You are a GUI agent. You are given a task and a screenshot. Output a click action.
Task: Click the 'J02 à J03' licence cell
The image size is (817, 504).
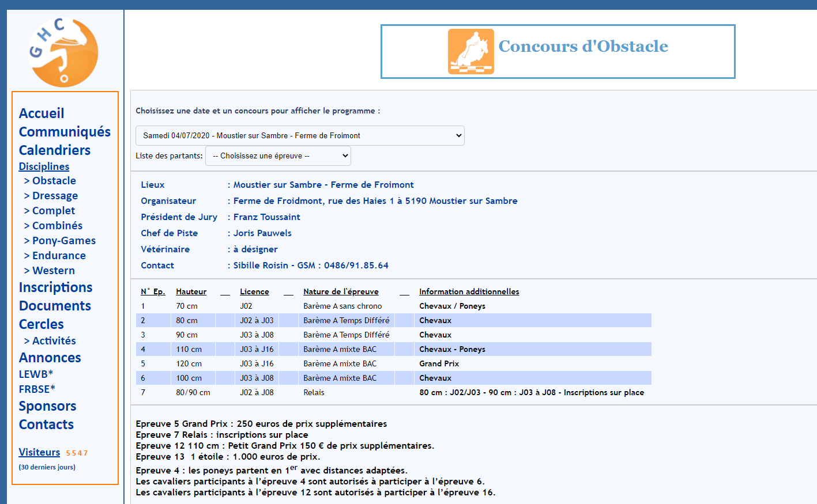pos(257,320)
